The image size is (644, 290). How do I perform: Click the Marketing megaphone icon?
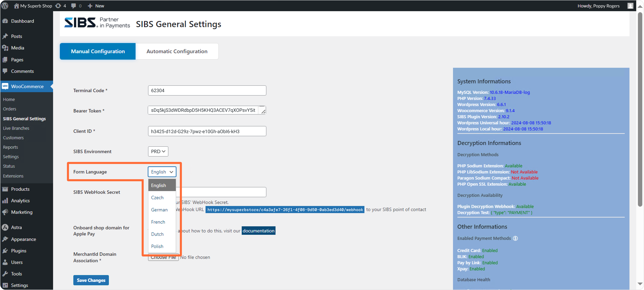(5, 212)
